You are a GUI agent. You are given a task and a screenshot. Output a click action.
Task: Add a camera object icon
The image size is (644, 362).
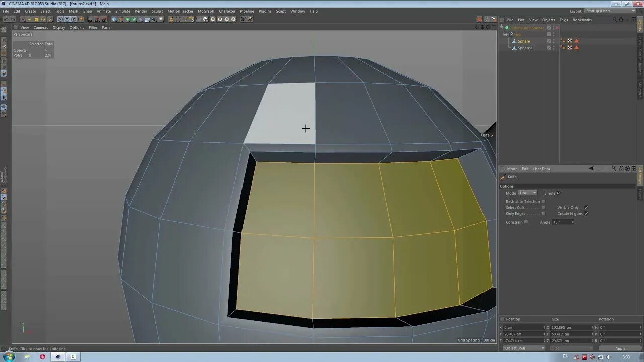154,19
